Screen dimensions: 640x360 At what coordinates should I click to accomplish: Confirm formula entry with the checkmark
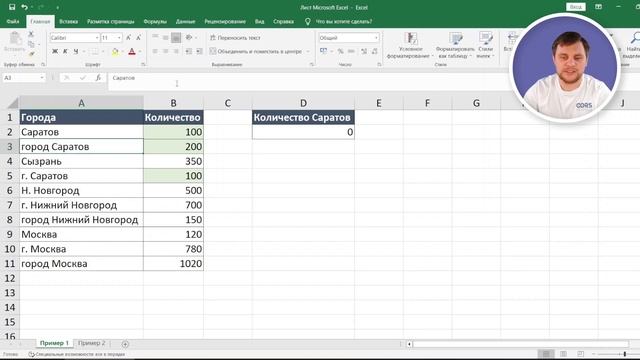pos(83,78)
